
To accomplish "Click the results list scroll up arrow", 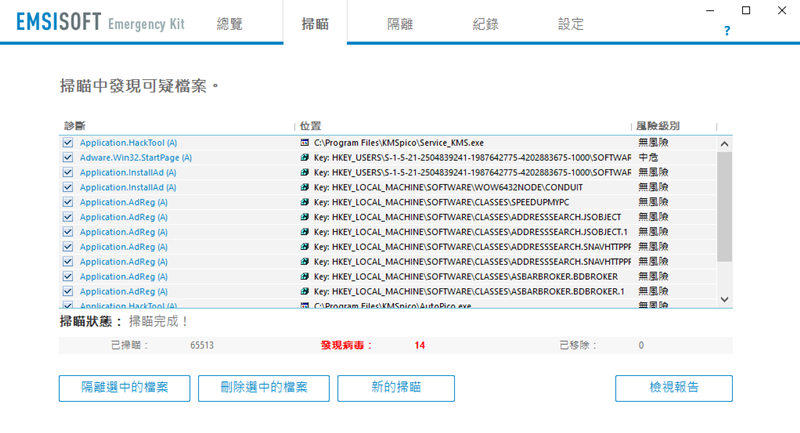I will click(724, 144).
